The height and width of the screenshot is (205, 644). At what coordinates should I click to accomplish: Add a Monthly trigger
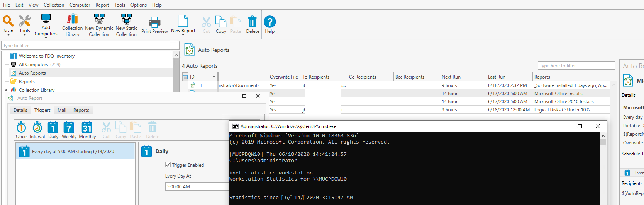pos(87,130)
